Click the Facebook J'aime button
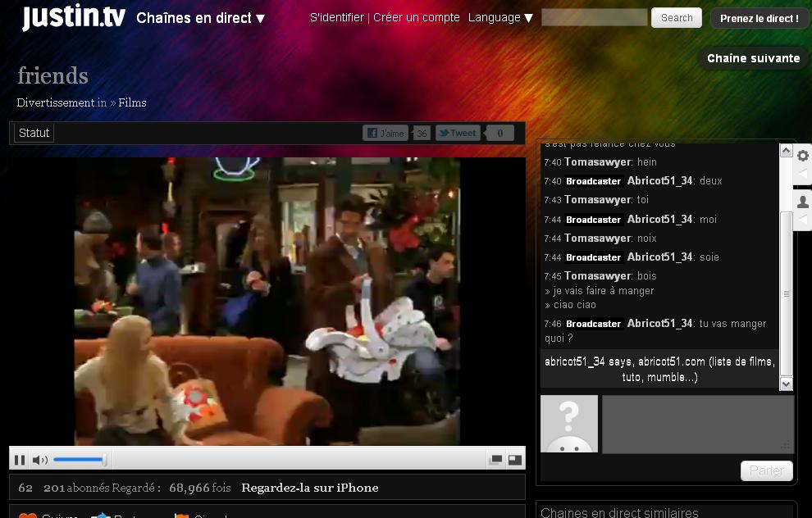The width and height of the screenshot is (812, 518). coord(385,133)
